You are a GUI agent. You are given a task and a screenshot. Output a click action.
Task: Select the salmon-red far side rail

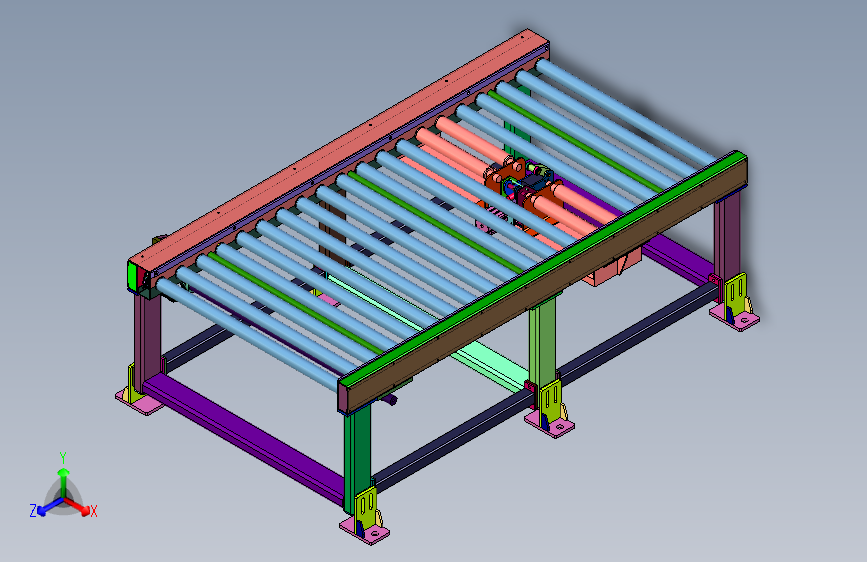tap(337, 149)
